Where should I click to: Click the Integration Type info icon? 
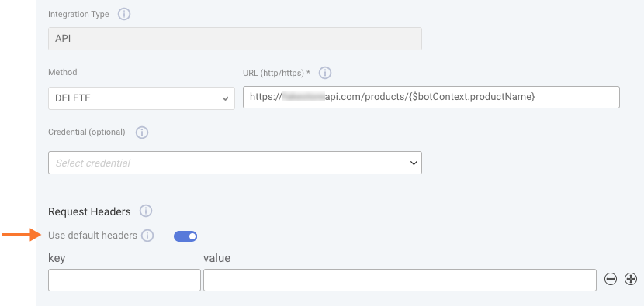(124, 15)
